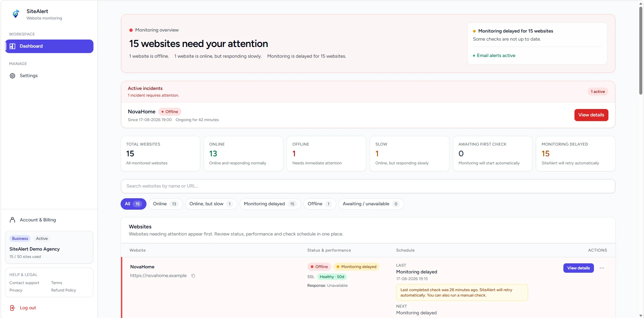Click the Active plan status label

pos(42,238)
